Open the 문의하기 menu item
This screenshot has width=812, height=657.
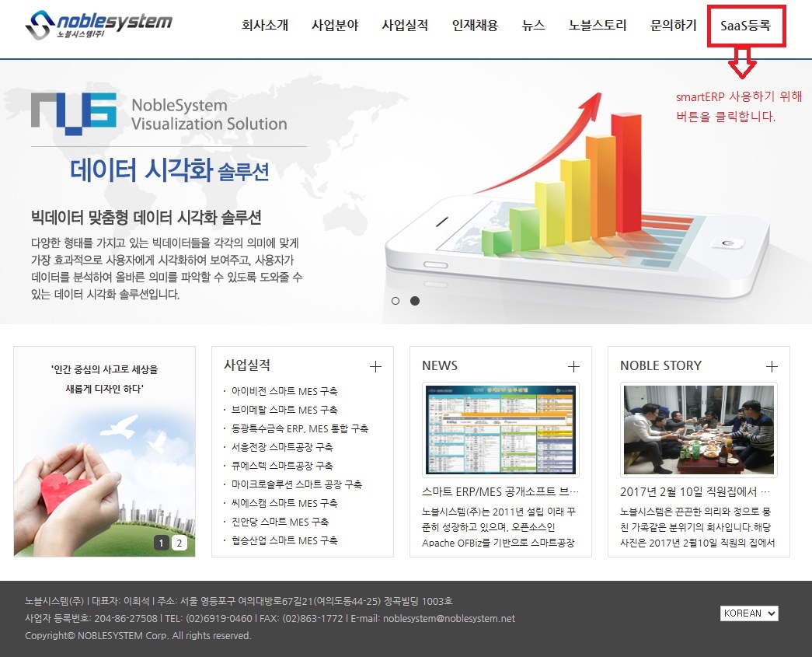[673, 26]
